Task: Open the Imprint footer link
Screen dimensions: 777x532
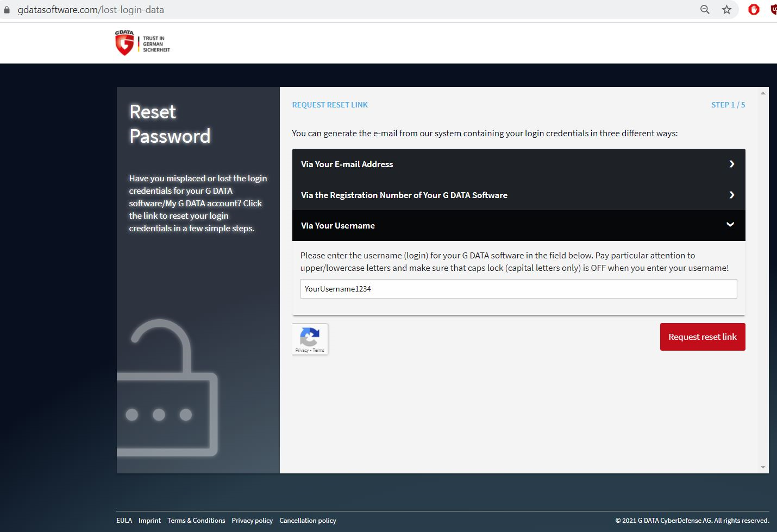Action: pyautogui.click(x=149, y=521)
